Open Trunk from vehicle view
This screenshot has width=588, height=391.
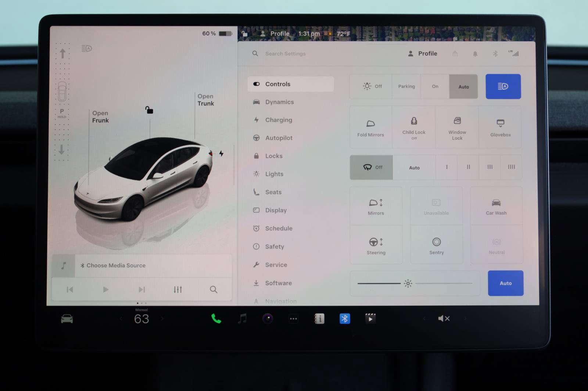[205, 100]
